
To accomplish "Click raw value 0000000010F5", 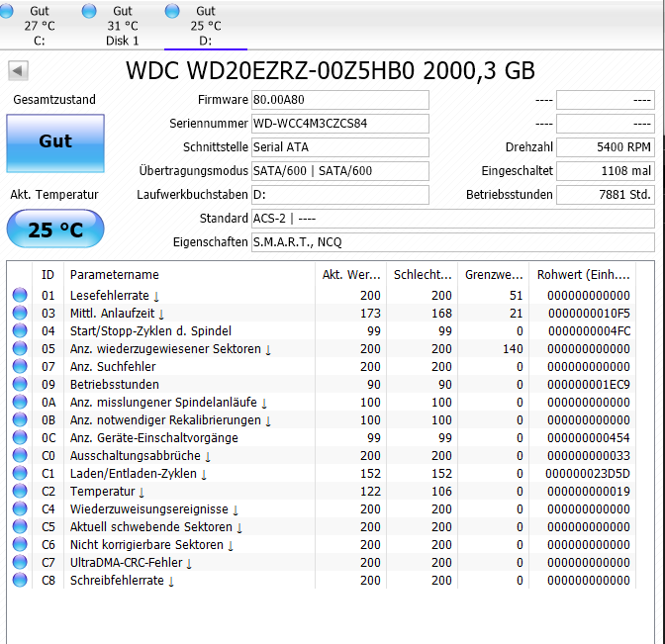I will [x=589, y=313].
